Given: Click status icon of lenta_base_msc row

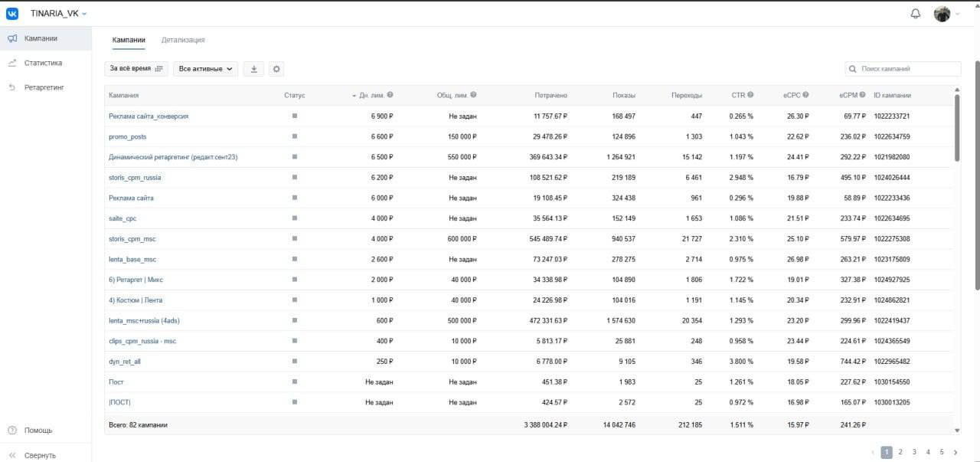Looking at the screenshot, I should point(295,259).
